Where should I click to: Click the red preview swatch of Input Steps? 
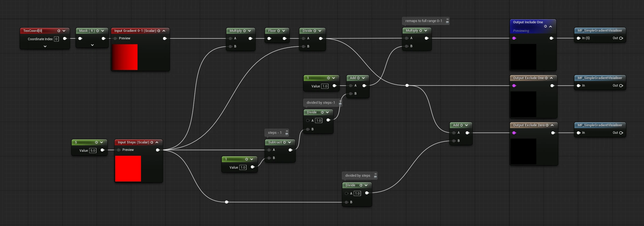tap(128, 169)
